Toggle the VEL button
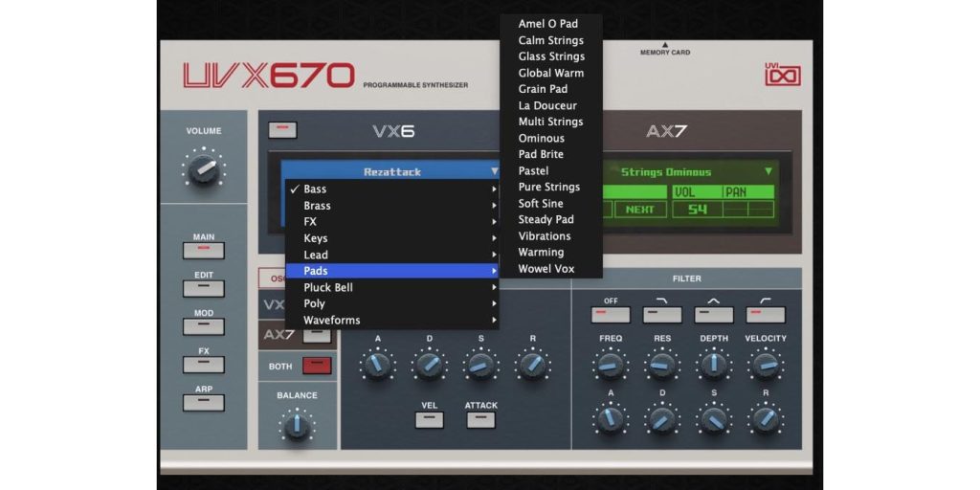 [x=430, y=419]
